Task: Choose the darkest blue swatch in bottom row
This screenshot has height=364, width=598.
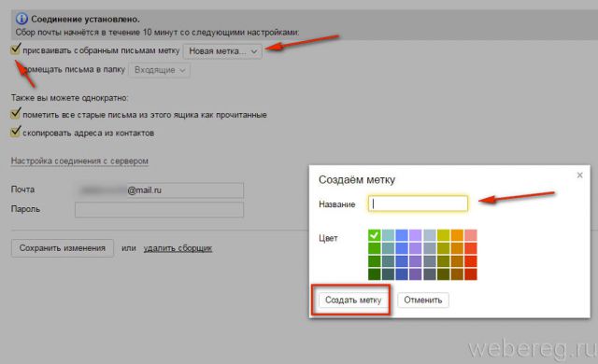Action: [402, 274]
